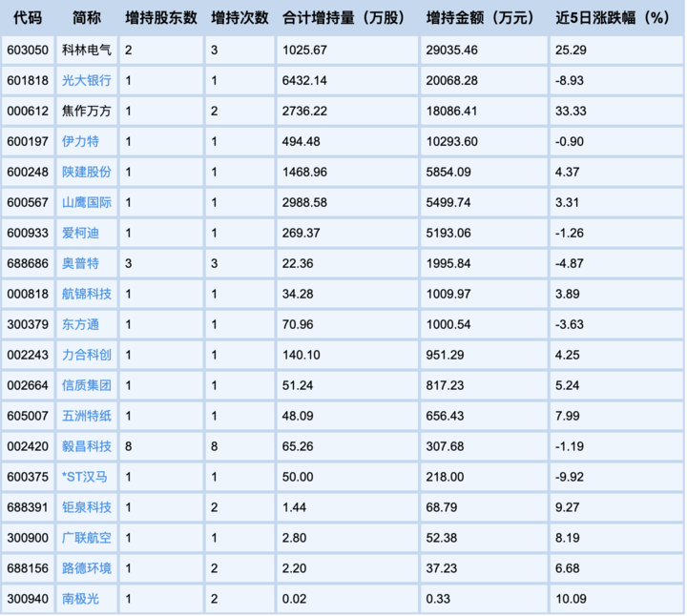Click the stock code 600567 cell
The image size is (687, 616).
[x=28, y=202]
